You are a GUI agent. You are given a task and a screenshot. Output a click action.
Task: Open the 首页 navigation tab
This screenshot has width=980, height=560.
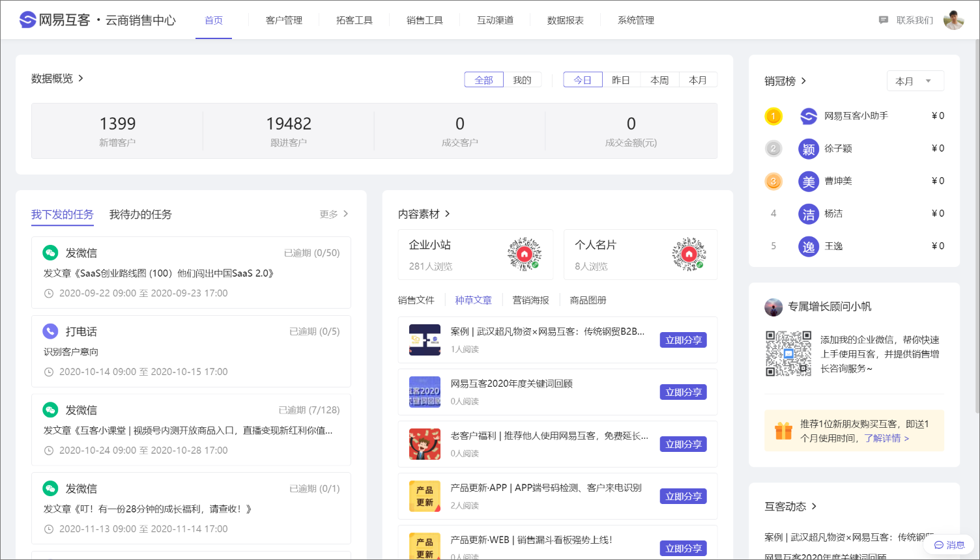click(214, 20)
